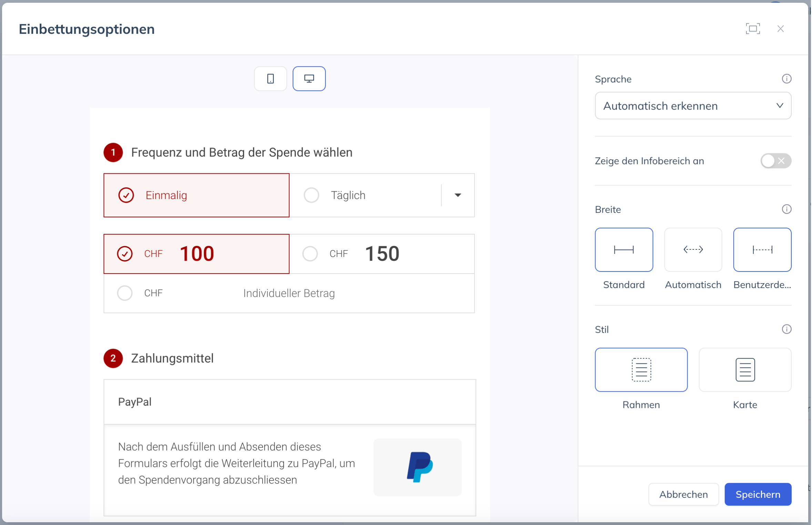Click Speichern button
The image size is (812, 525).
click(x=758, y=494)
